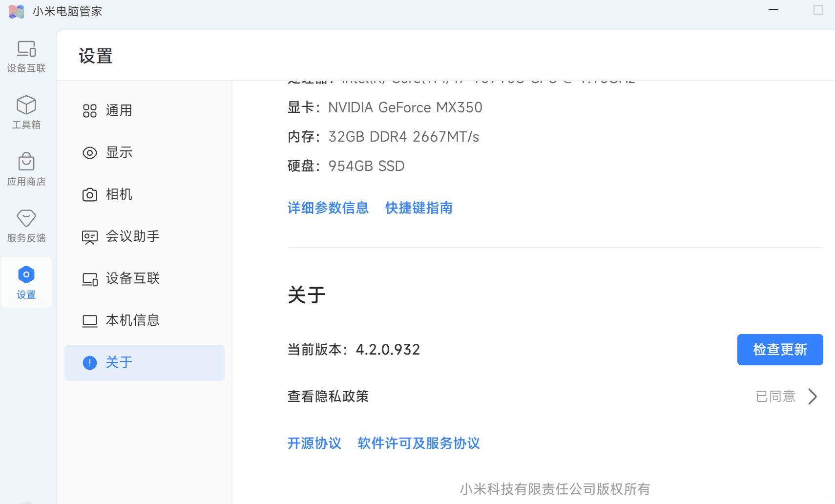Open the 设备互联 sidebar icon
This screenshot has height=504, width=835.
pyautogui.click(x=26, y=49)
